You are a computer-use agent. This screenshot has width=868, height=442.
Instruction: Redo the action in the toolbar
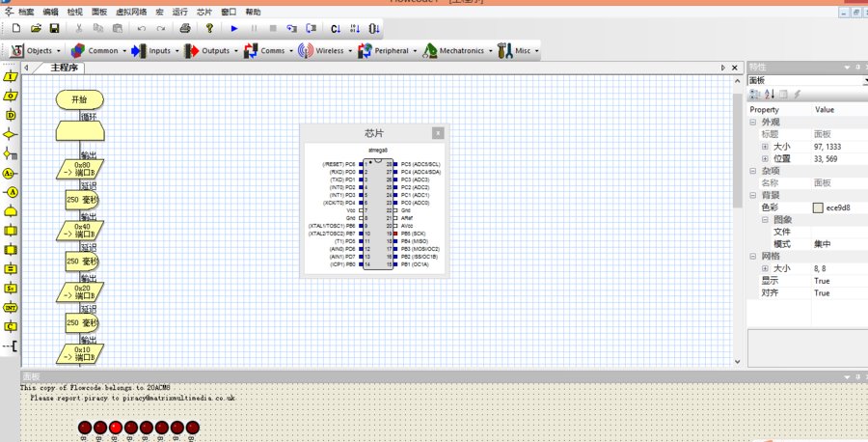(161, 28)
